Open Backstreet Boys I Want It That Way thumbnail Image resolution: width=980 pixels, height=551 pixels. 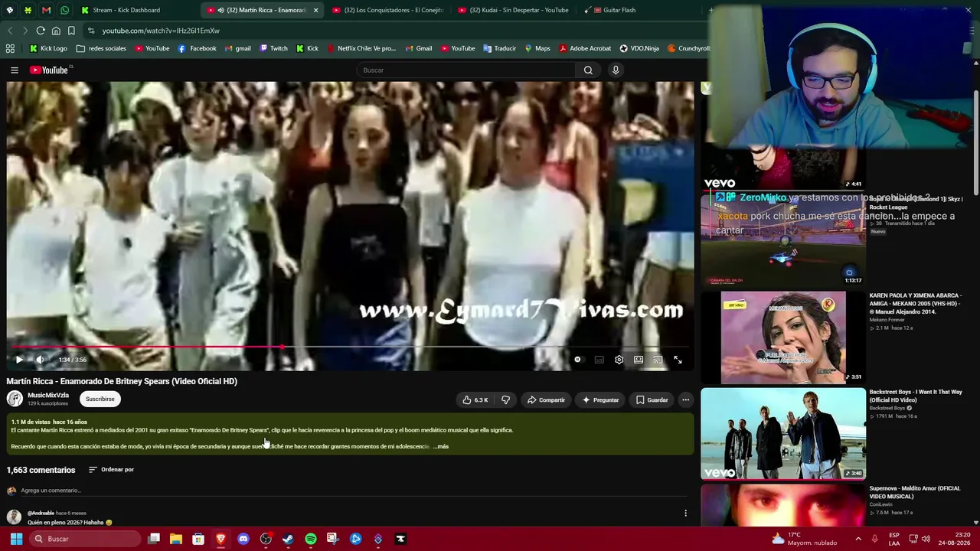[x=783, y=434]
